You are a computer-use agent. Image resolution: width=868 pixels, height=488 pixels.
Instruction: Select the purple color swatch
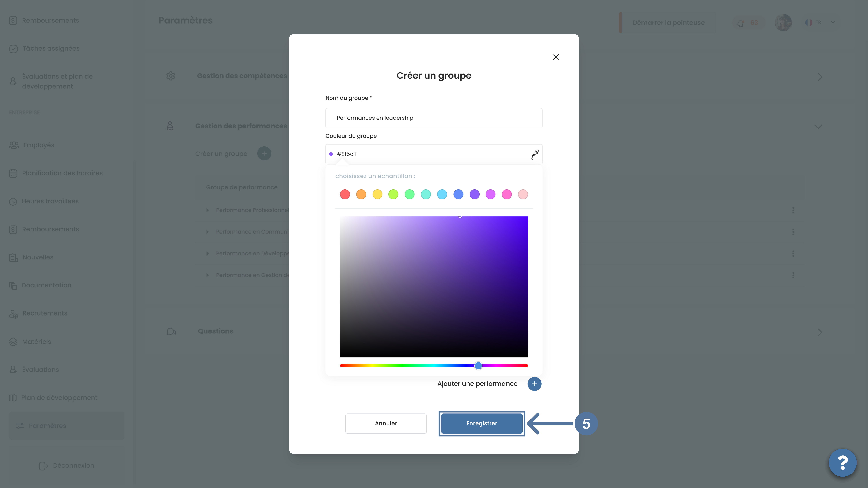point(475,194)
